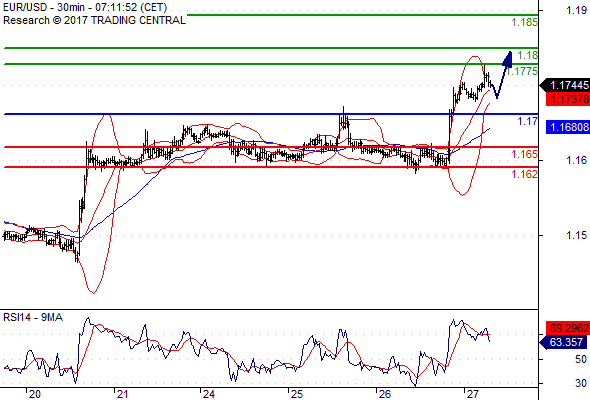590x400 pixels.
Task: Click the Research 2017 TRADING CENTRAL text
Action: [x=94, y=20]
